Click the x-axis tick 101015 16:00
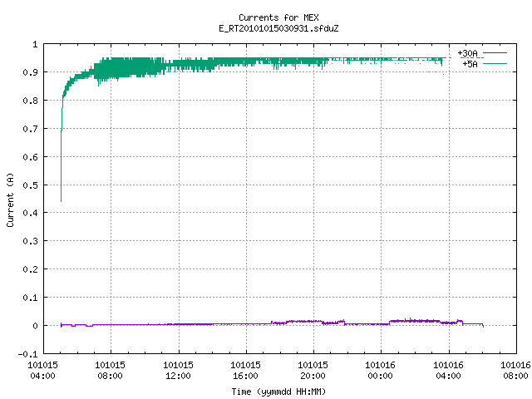The width and height of the screenshot is (532, 399). coord(246,370)
